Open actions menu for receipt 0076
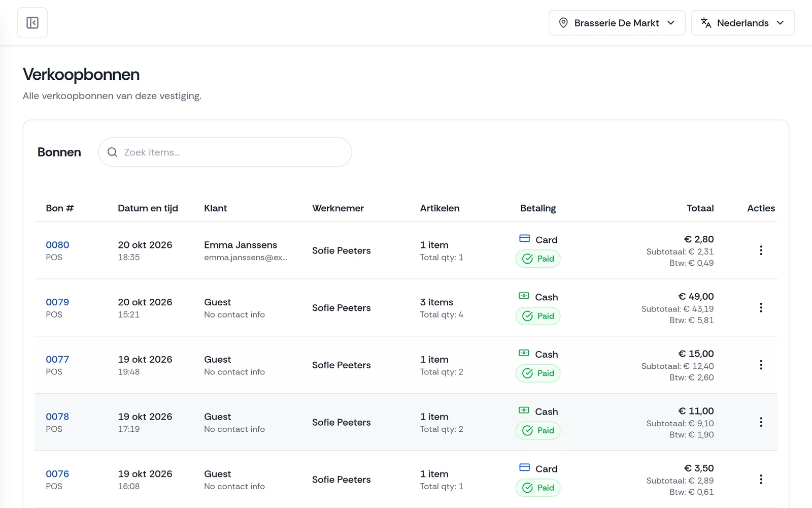This screenshot has width=812, height=508. (x=761, y=480)
